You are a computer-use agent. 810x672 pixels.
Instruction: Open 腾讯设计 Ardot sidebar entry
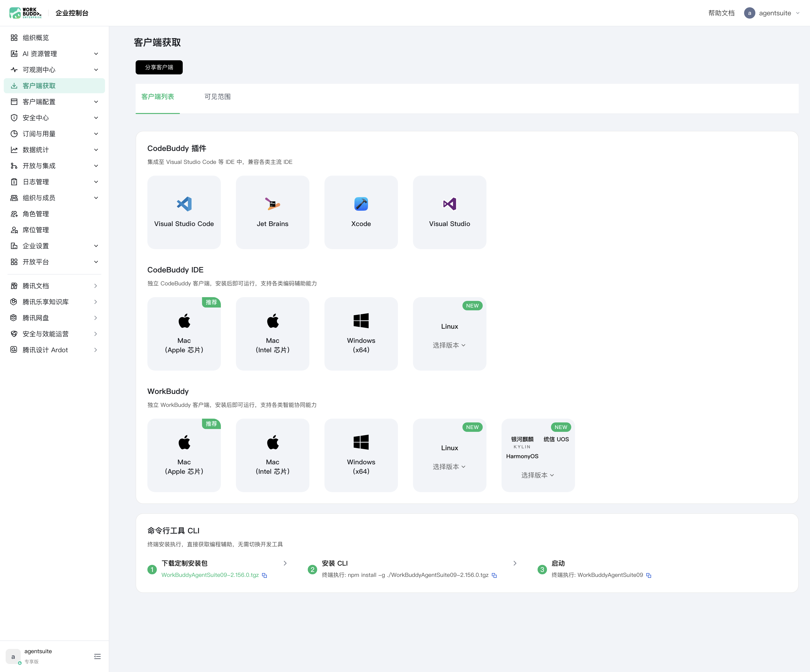pos(54,350)
